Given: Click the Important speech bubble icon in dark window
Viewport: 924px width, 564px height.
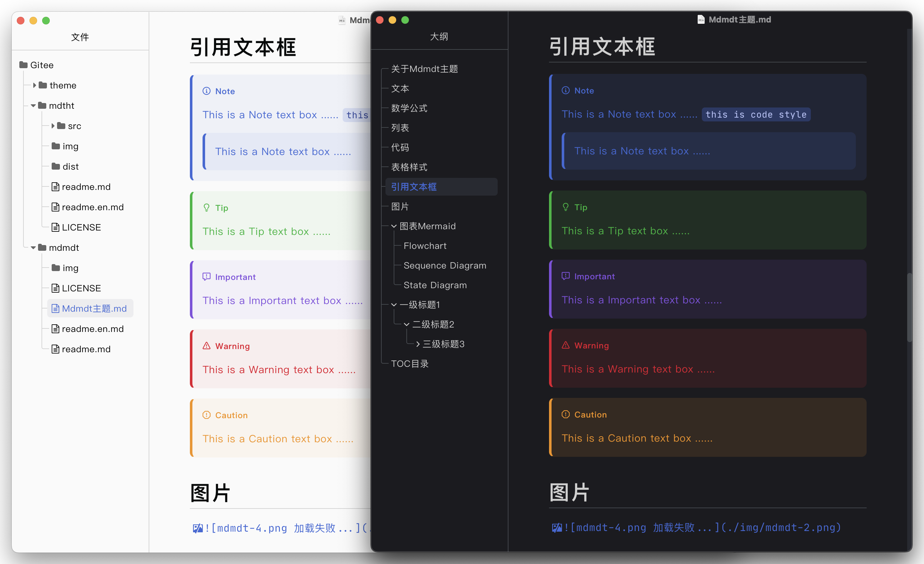Looking at the screenshot, I should (565, 276).
